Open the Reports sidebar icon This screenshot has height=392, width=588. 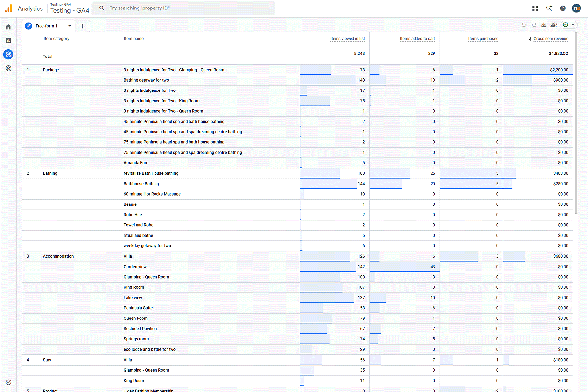[8, 41]
